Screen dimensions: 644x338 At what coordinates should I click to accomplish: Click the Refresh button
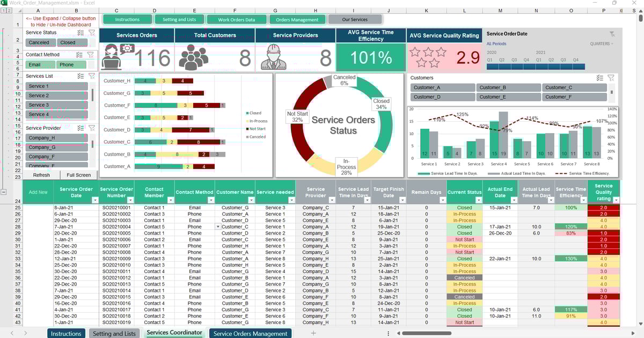[41, 175]
